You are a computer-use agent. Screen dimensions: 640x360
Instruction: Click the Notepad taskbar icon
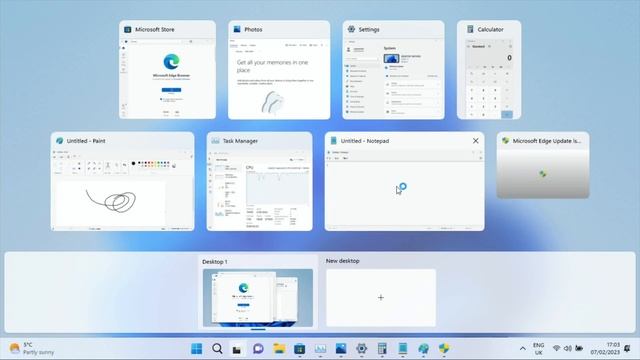coord(403,349)
